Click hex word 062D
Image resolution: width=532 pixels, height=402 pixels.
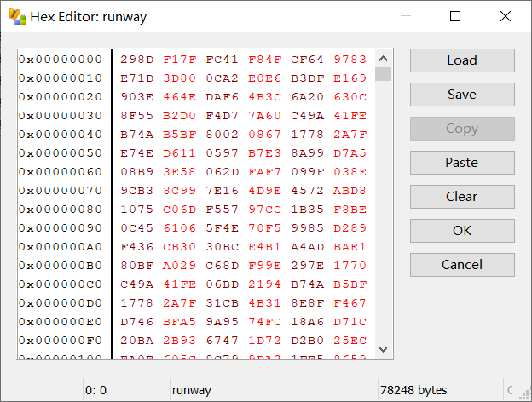(x=223, y=172)
